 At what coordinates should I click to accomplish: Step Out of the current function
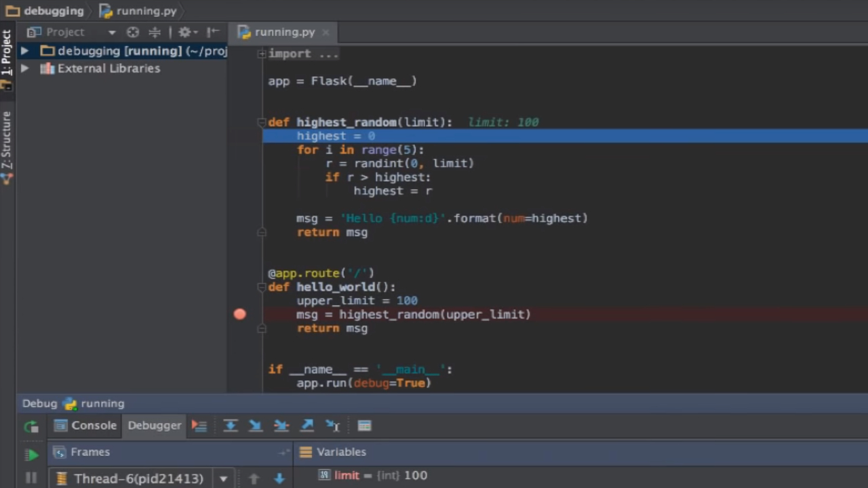click(x=307, y=425)
